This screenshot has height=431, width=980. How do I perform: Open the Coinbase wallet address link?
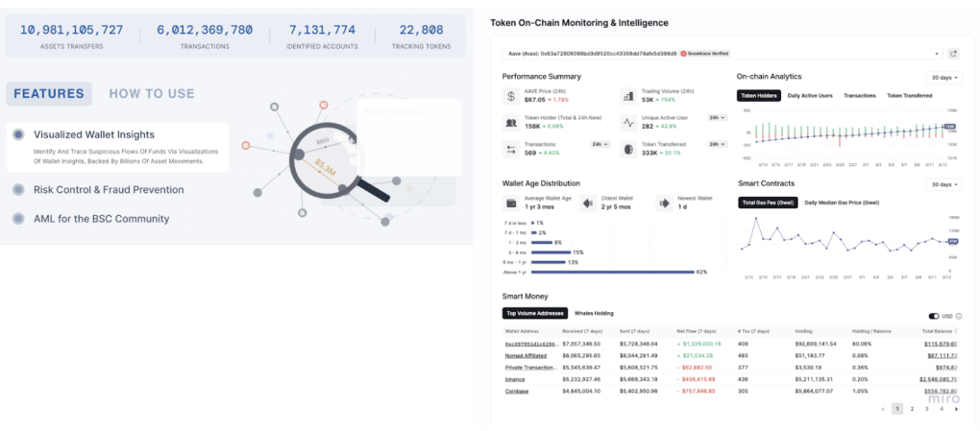518,391
